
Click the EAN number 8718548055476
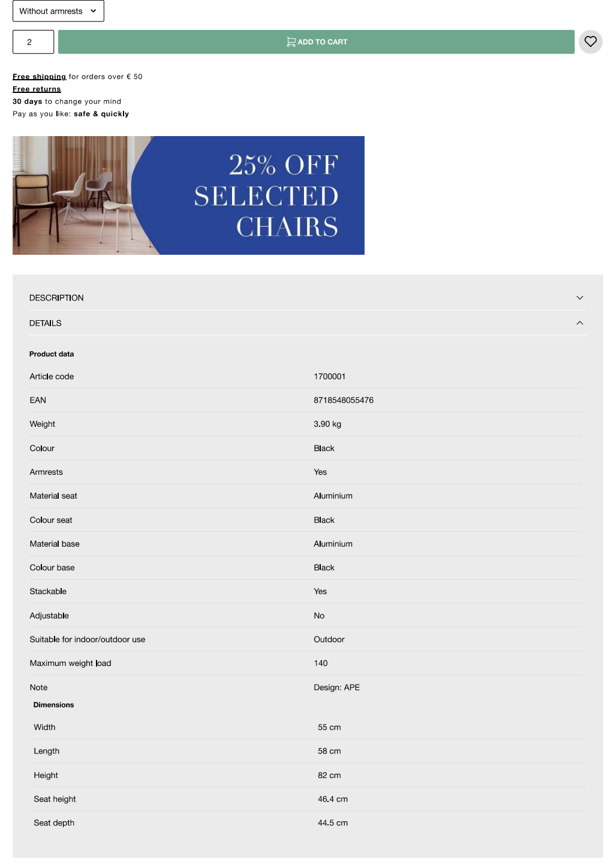click(x=344, y=400)
